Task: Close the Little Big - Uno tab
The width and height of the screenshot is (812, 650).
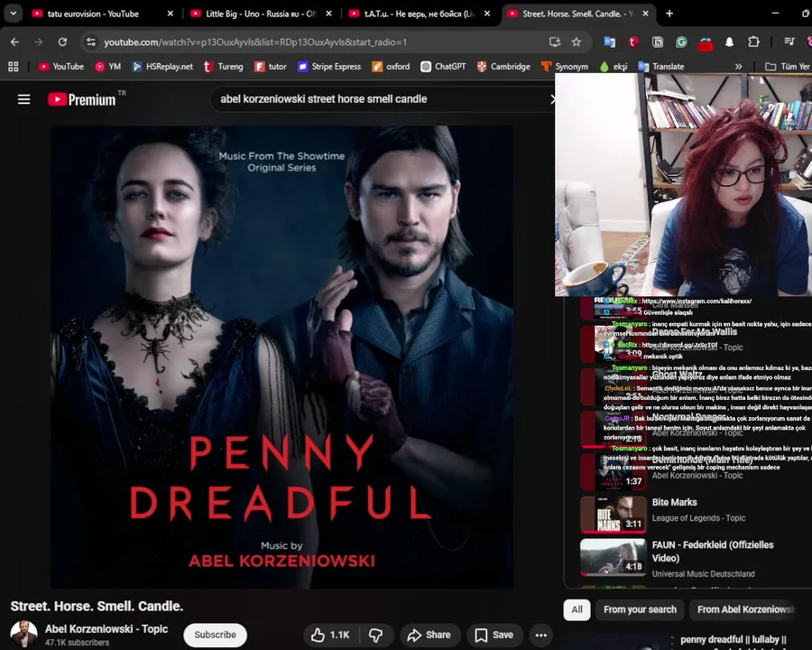Action: (x=328, y=14)
